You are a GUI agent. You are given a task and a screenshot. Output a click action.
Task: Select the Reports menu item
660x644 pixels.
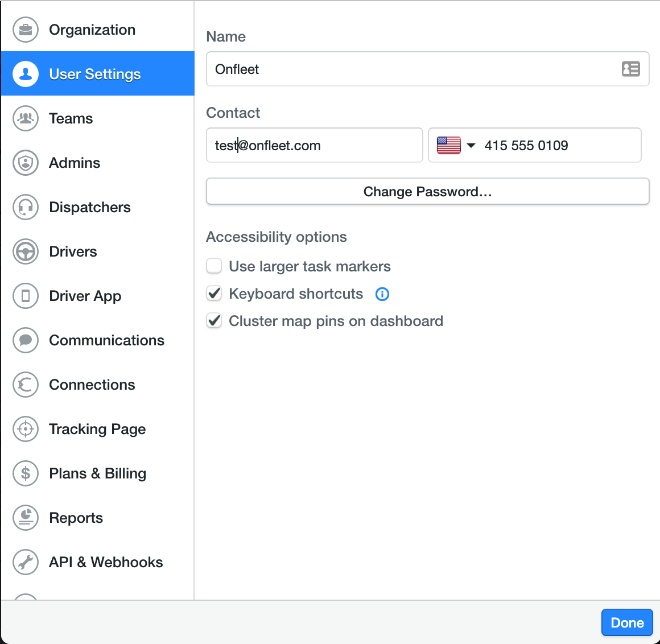coord(98,518)
